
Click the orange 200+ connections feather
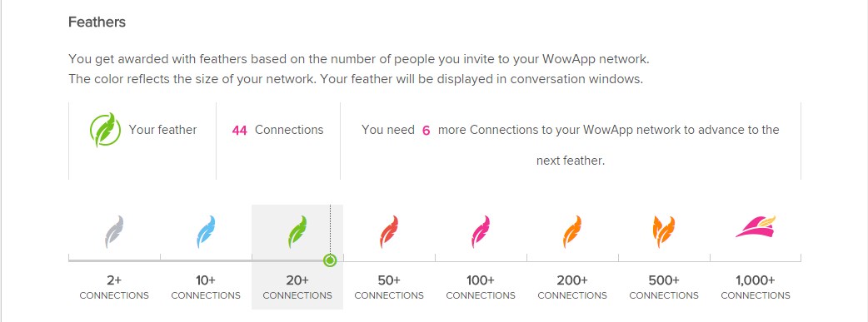click(x=572, y=232)
